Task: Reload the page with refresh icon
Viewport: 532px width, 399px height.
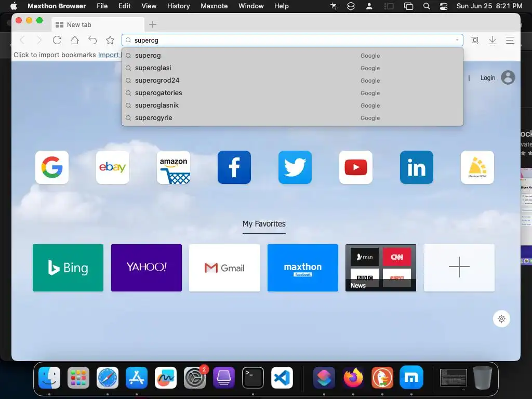Action: (x=57, y=41)
